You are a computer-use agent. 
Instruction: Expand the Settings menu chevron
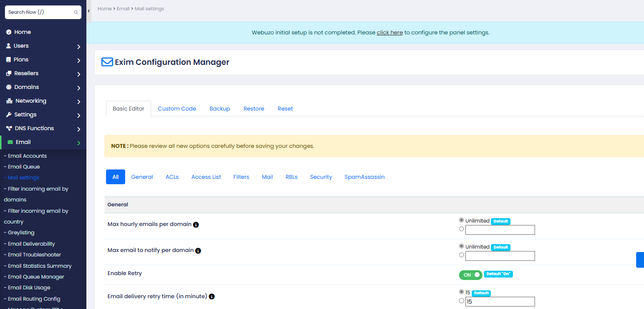79,115
